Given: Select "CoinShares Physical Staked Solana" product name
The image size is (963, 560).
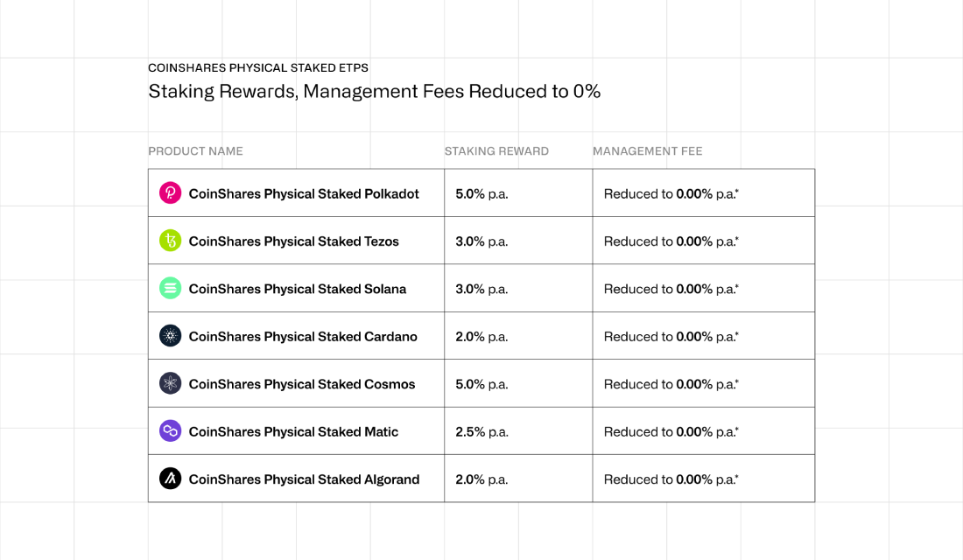Looking at the screenshot, I should [x=298, y=290].
